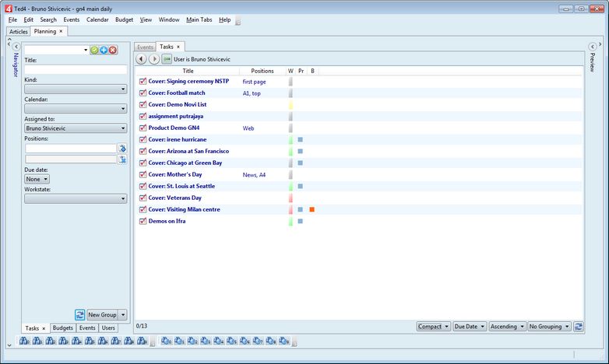Viewport: 609px width, 364px height.
Task: Open the Ascending order dropdown
Action: pyautogui.click(x=507, y=327)
